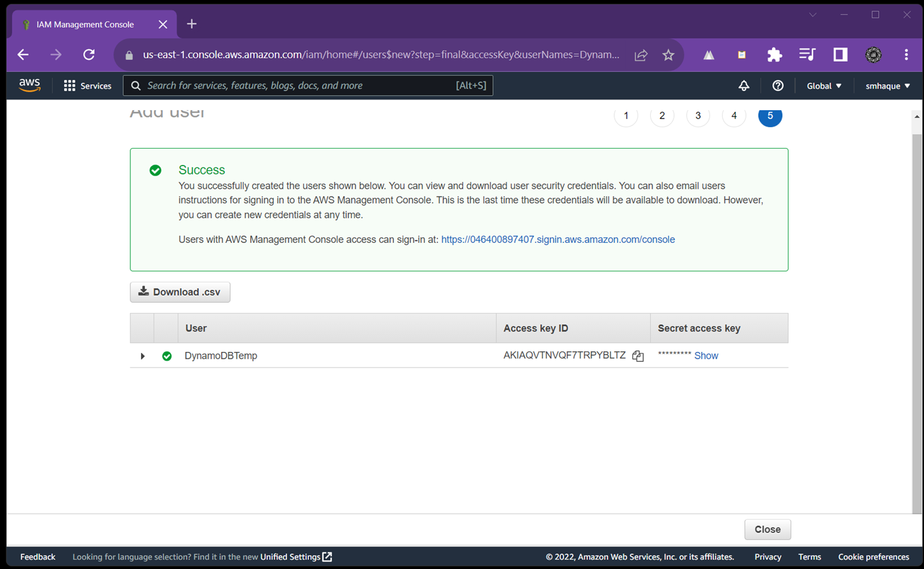
Task: Open the browser extensions puzzle icon
Action: pos(774,55)
